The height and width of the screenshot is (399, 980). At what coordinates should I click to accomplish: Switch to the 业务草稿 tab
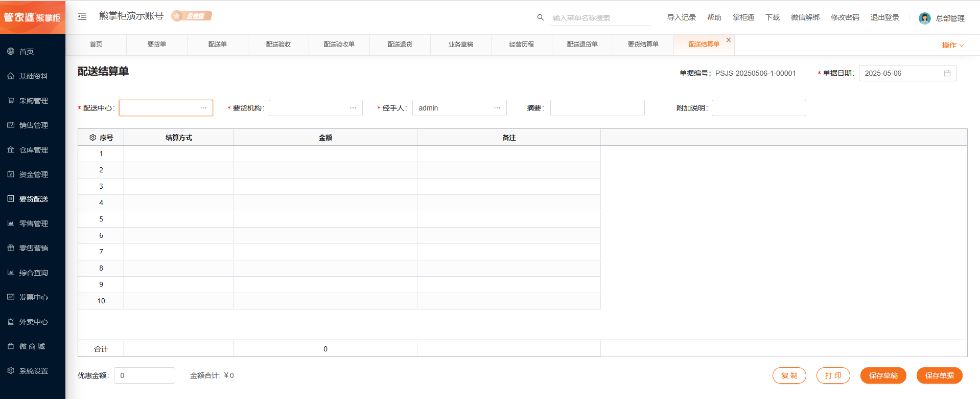(x=461, y=45)
